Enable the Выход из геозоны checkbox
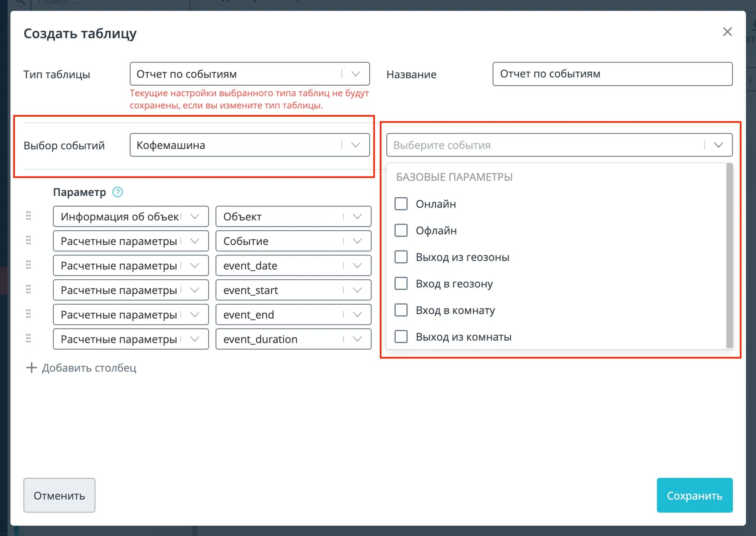Viewport: 756px width, 536px height. [x=401, y=257]
